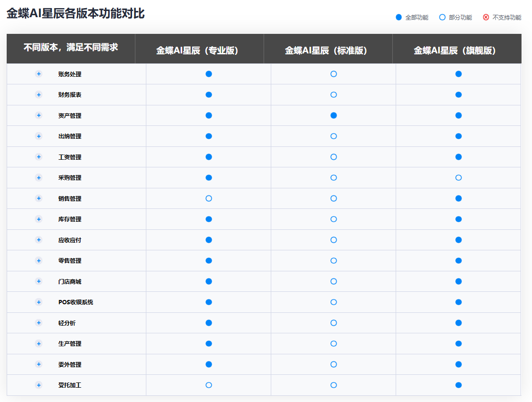Expand the 采购管理 row
Image resolution: width=532 pixels, height=402 pixels.
(x=39, y=177)
